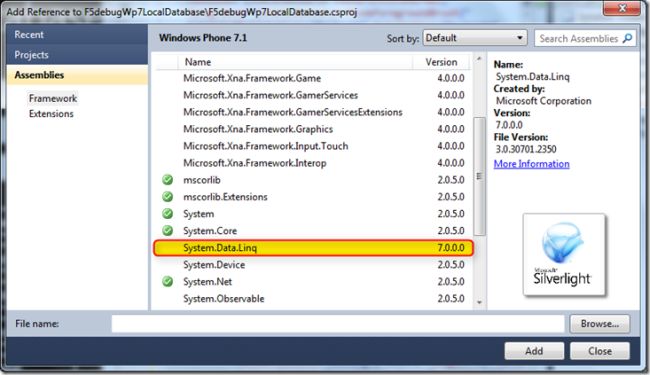Click the scrollbar up arrow

[479, 59]
